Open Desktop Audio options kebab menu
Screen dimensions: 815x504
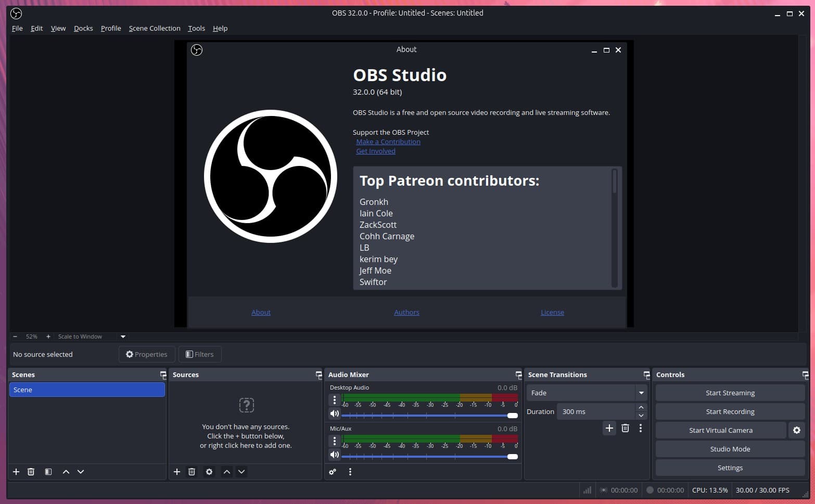coord(335,399)
